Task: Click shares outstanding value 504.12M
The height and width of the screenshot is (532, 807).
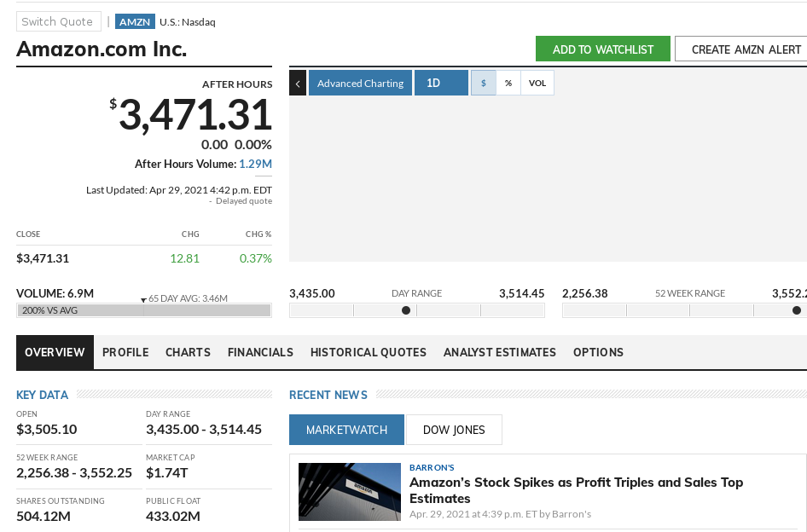Action: click(x=44, y=516)
